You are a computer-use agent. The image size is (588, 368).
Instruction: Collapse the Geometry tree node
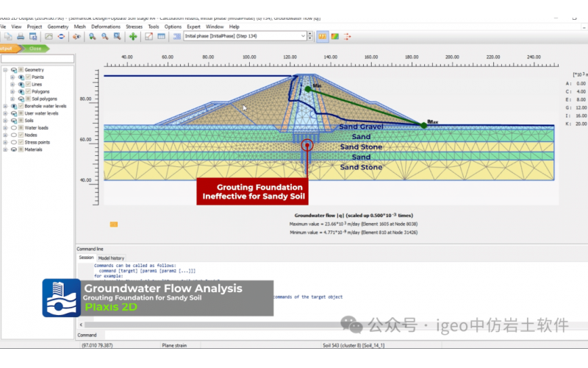(5, 70)
